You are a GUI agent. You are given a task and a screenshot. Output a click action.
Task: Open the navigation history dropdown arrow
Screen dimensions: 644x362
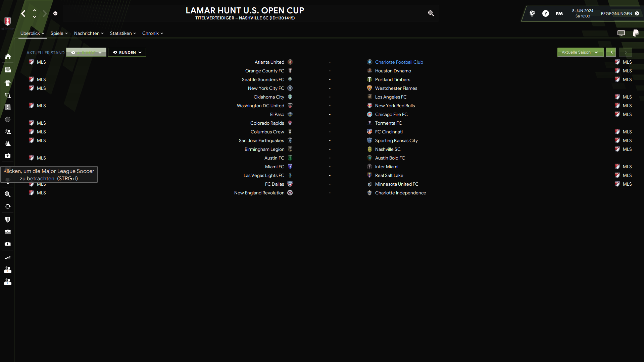coord(55,14)
